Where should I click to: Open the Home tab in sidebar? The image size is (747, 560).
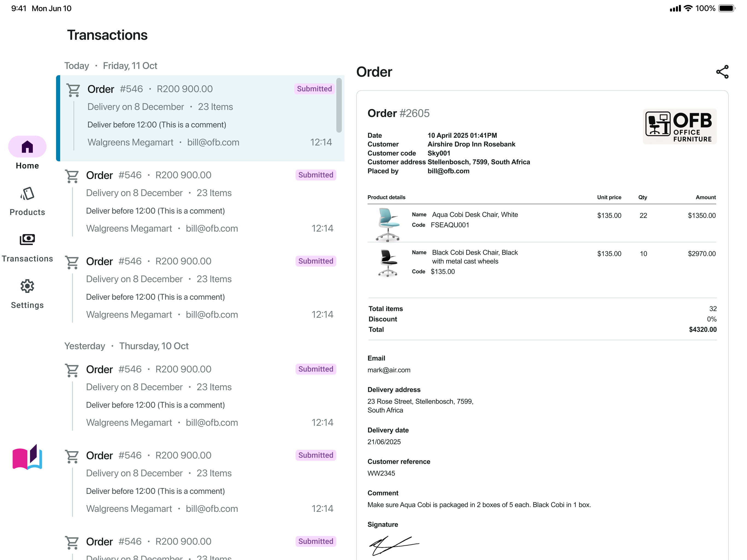27,147
